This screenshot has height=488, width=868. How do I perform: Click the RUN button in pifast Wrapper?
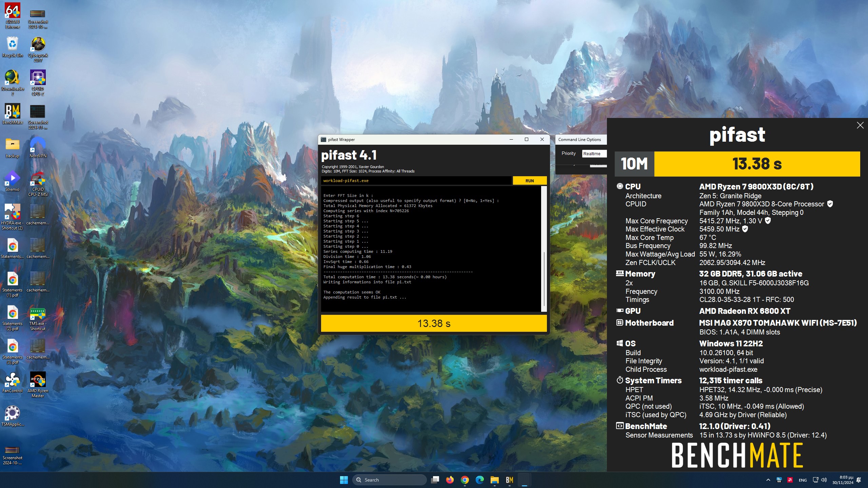click(530, 181)
